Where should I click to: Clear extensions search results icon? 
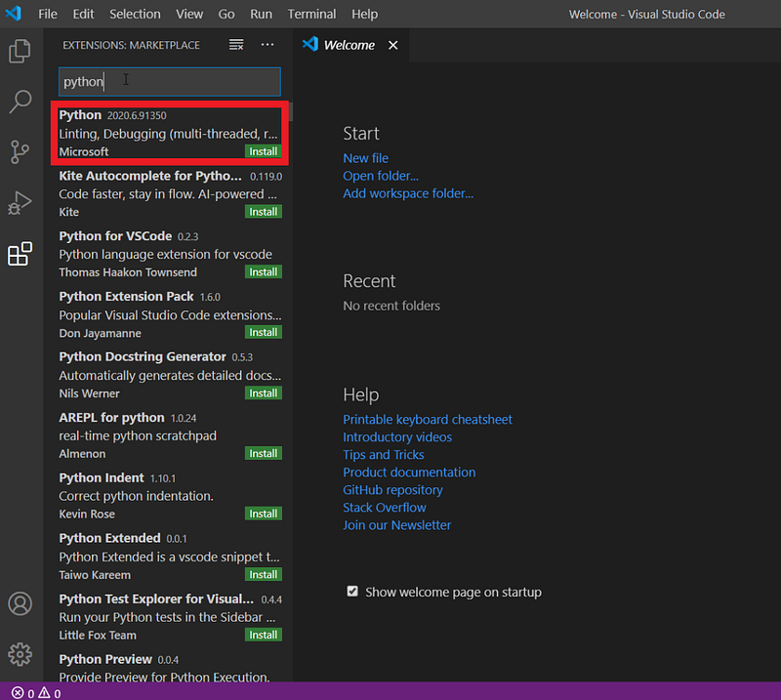coord(236,45)
